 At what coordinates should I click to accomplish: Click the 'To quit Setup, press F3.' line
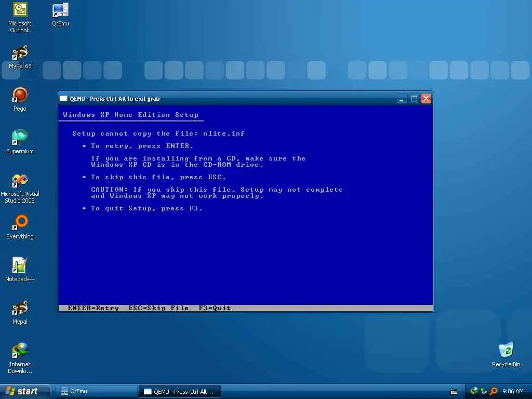coord(147,208)
